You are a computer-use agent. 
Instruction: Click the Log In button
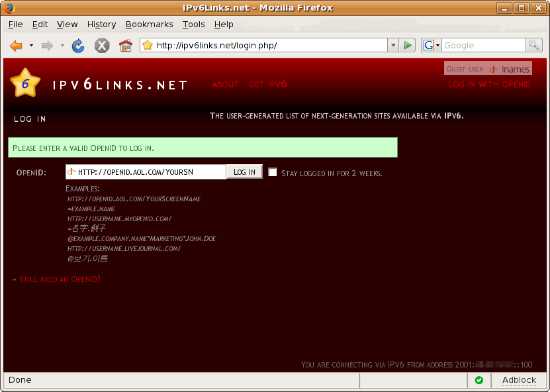(244, 172)
